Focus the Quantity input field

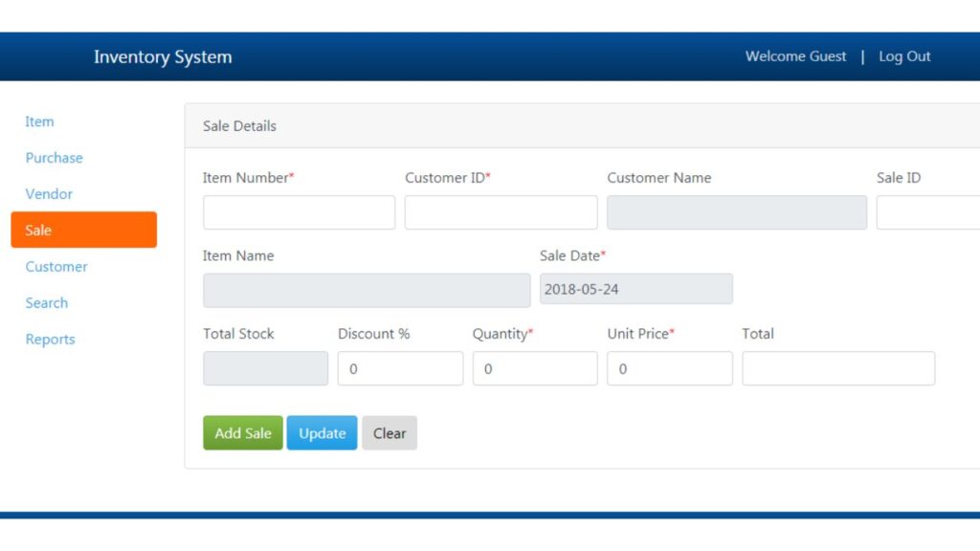pos(535,368)
